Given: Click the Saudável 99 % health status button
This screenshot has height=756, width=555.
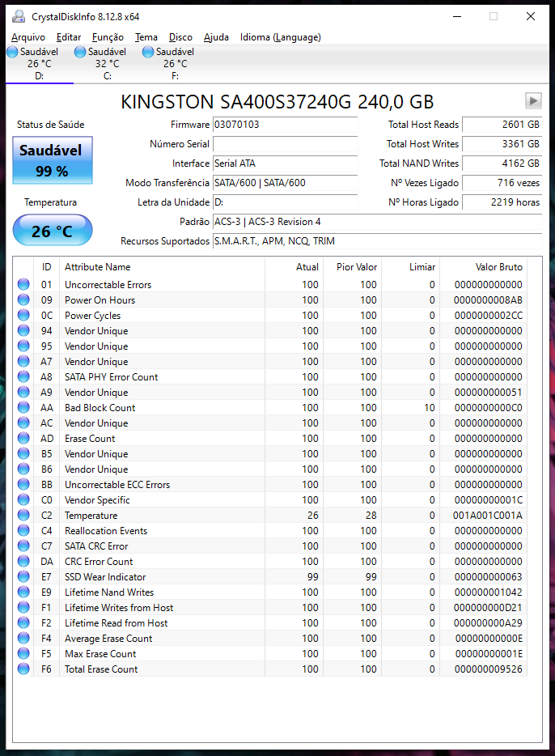Looking at the screenshot, I should tap(52, 160).
